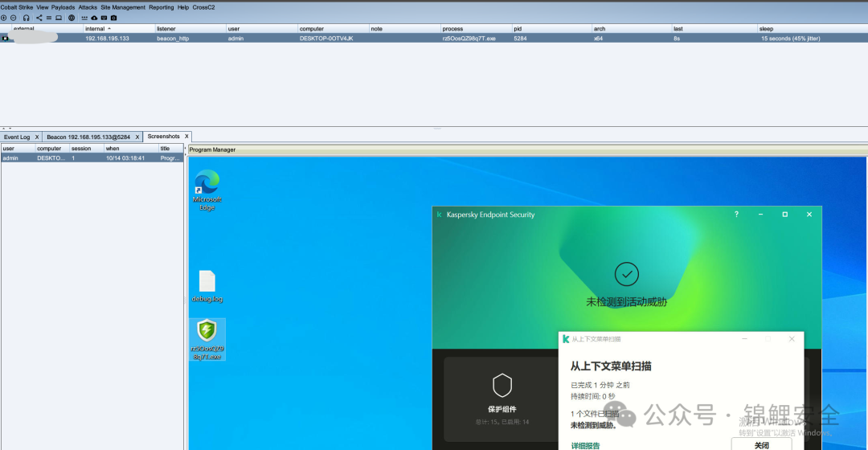The image size is (868, 450).
Task: Open the web log globe icon
Action: point(72,18)
